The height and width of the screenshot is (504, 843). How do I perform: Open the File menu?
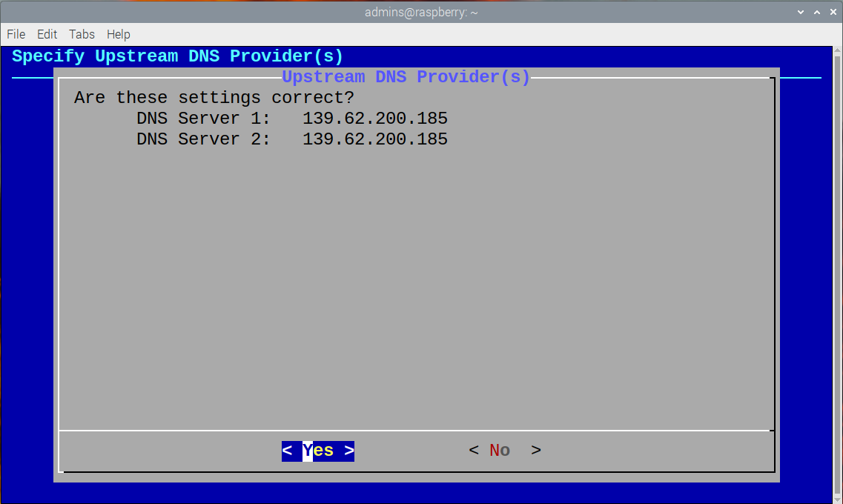point(16,34)
